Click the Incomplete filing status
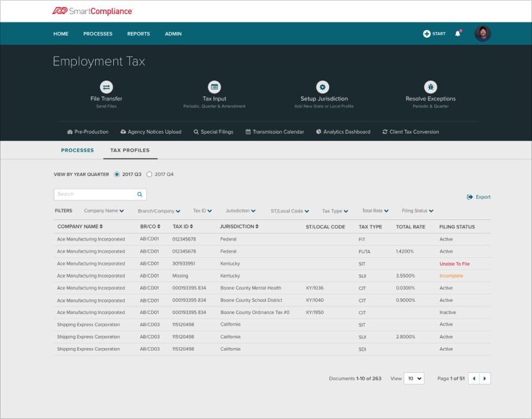532x419 pixels. (451, 276)
